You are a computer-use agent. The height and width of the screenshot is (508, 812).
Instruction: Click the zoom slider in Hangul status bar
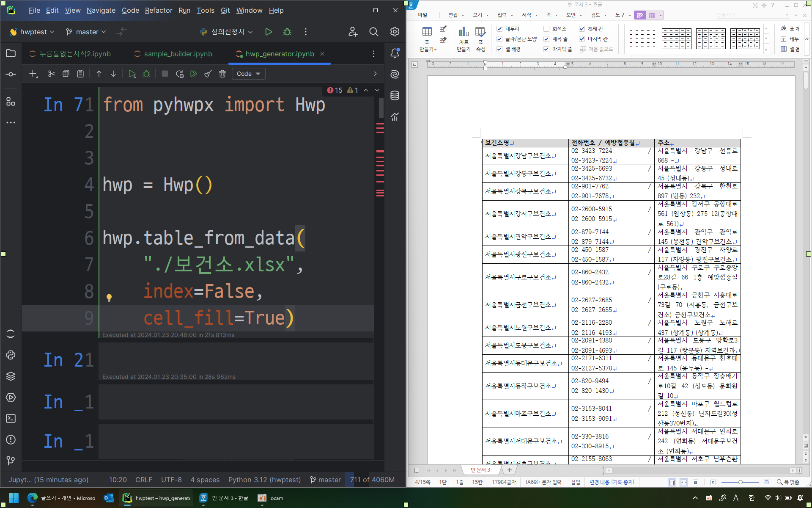740,482
